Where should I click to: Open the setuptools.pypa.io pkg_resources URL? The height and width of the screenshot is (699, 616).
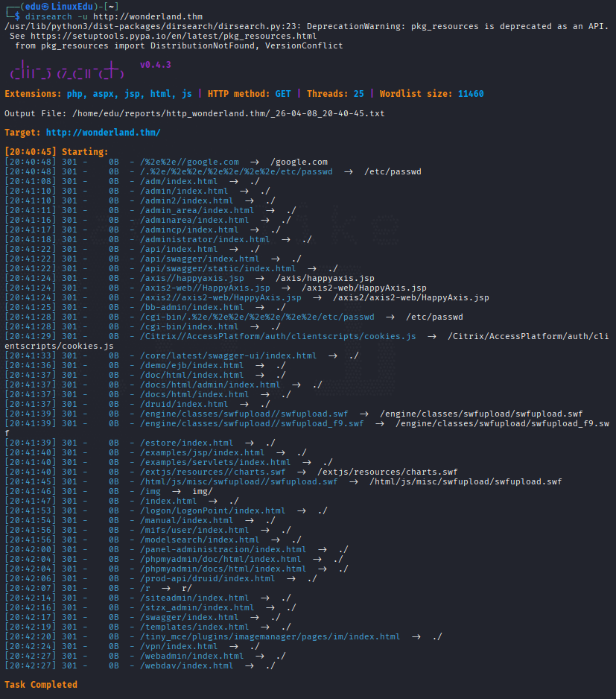click(174, 36)
